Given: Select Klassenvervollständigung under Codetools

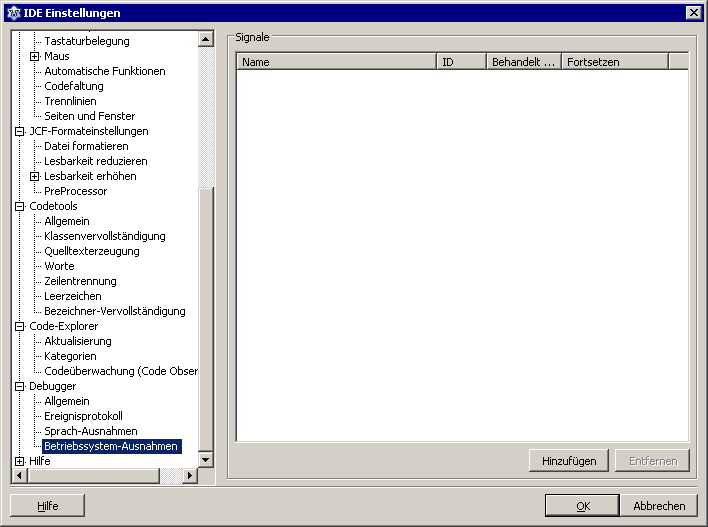Looking at the screenshot, I should tap(104, 236).
